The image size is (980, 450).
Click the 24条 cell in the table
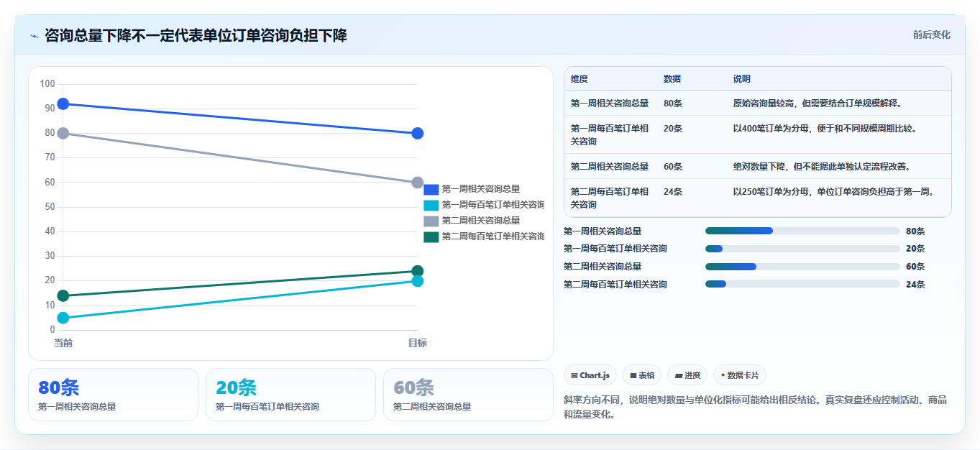(x=673, y=192)
